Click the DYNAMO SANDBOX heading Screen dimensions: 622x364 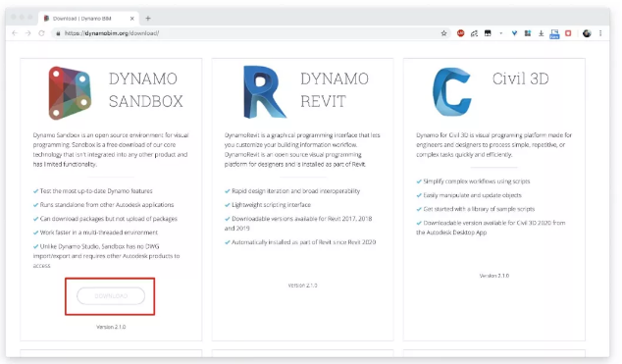tap(146, 90)
